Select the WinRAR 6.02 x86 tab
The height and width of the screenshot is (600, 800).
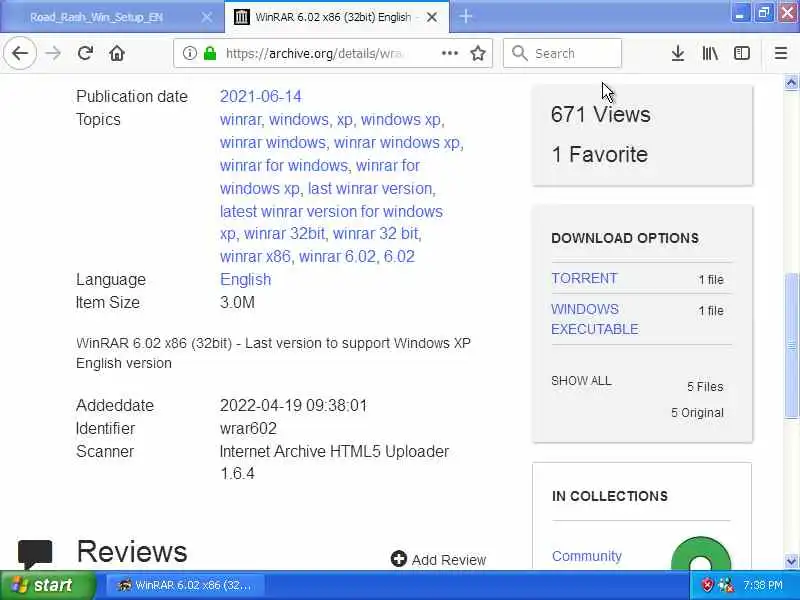tap(333, 17)
